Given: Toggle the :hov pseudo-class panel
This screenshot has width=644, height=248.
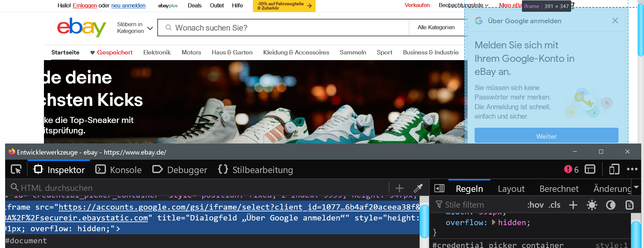Looking at the screenshot, I should pos(535,205).
